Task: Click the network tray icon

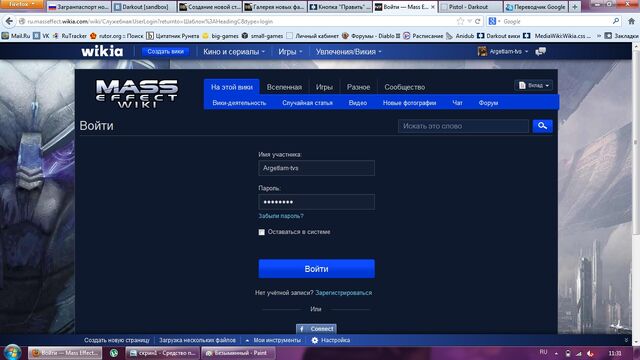Action: coord(579,353)
